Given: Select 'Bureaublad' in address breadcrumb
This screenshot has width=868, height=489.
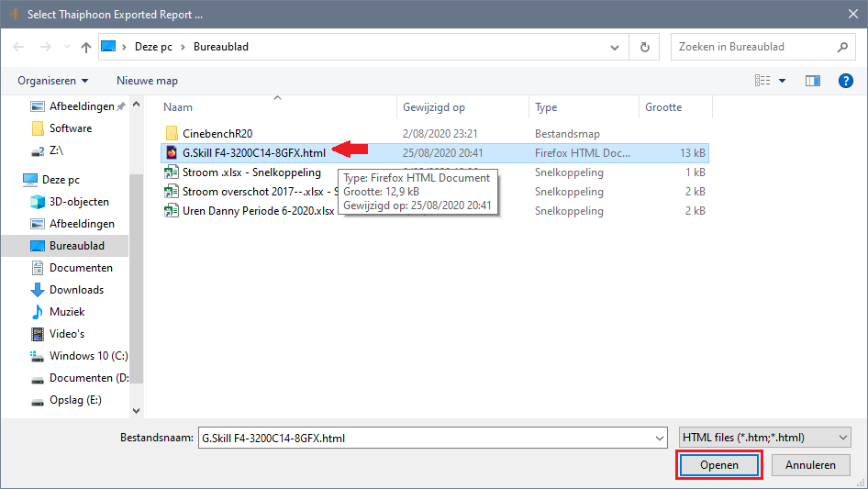Looking at the screenshot, I should 221,47.
